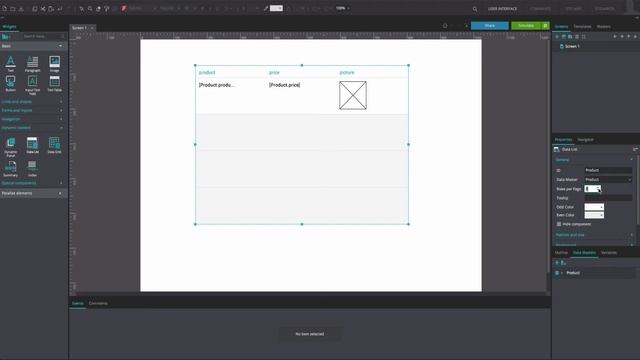Click the product column header
Image resolution: width=640 pixels, height=360 pixels.
(x=207, y=73)
